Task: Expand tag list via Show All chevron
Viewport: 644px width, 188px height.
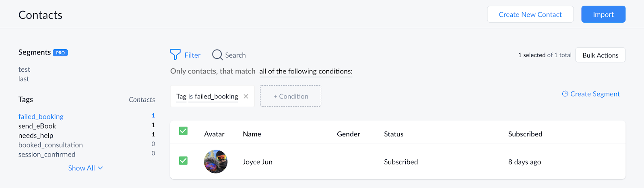Action: [101, 168]
